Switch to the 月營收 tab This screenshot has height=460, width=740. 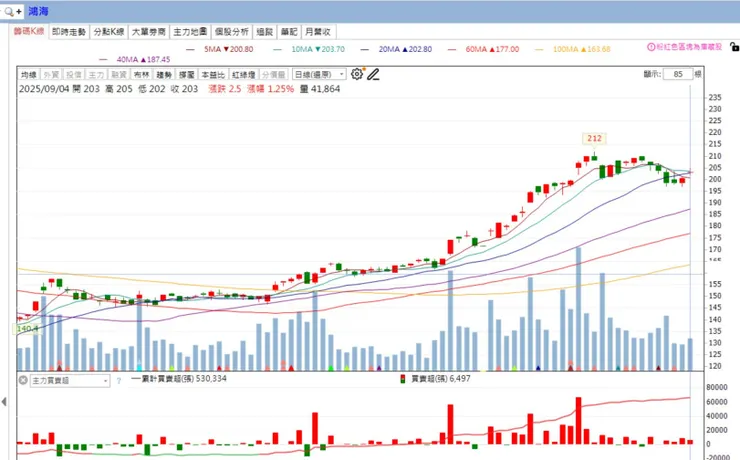319,32
